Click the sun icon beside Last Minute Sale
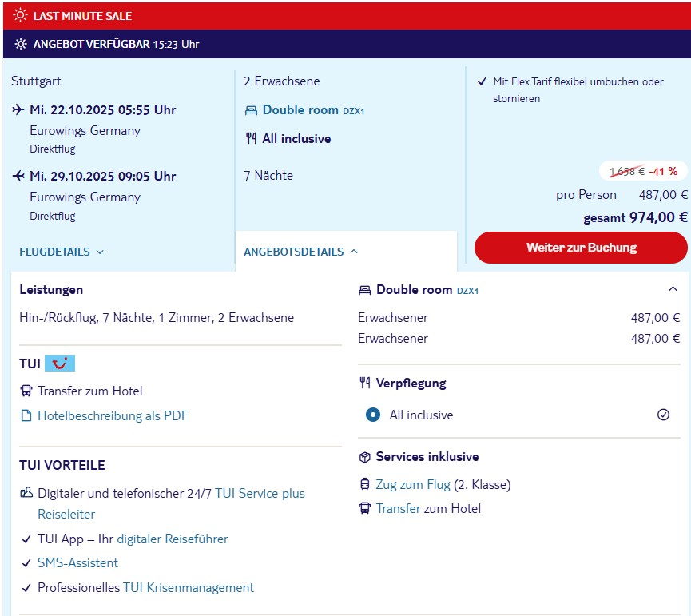This screenshot has height=616, width=691. pyautogui.click(x=20, y=15)
